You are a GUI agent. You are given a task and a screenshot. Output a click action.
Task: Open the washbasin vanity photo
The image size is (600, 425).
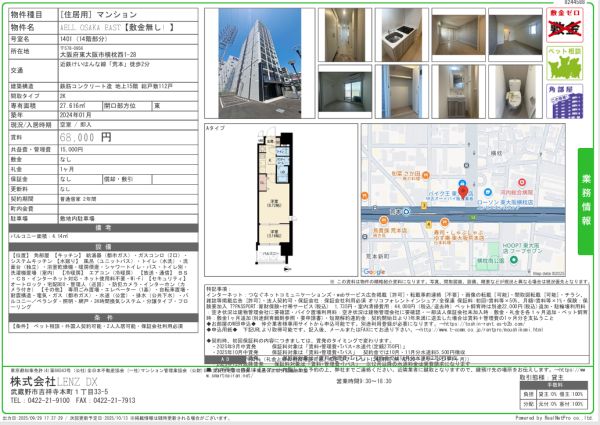(x=458, y=91)
